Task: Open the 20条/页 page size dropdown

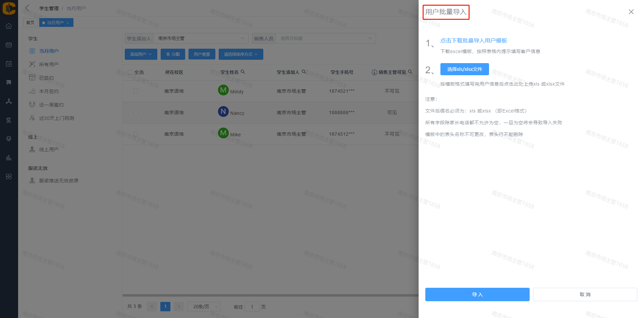Action: pyautogui.click(x=204, y=307)
